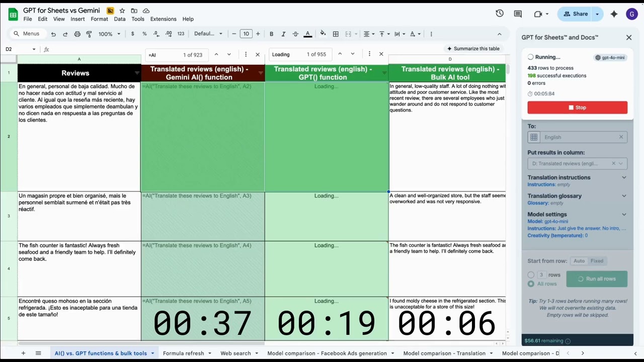This screenshot has height=362, width=644.
Task: Select the All rows radio option
Action: point(531,284)
